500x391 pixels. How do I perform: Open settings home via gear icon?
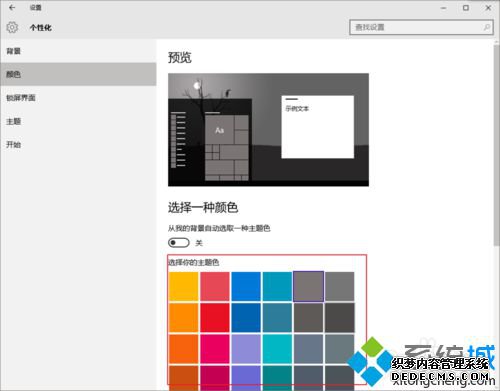pyautogui.click(x=12, y=27)
